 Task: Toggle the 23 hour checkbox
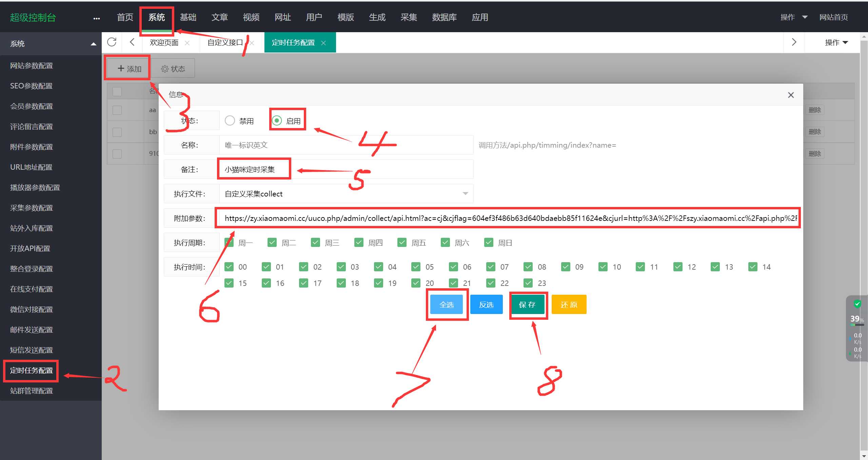(x=528, y=283)
